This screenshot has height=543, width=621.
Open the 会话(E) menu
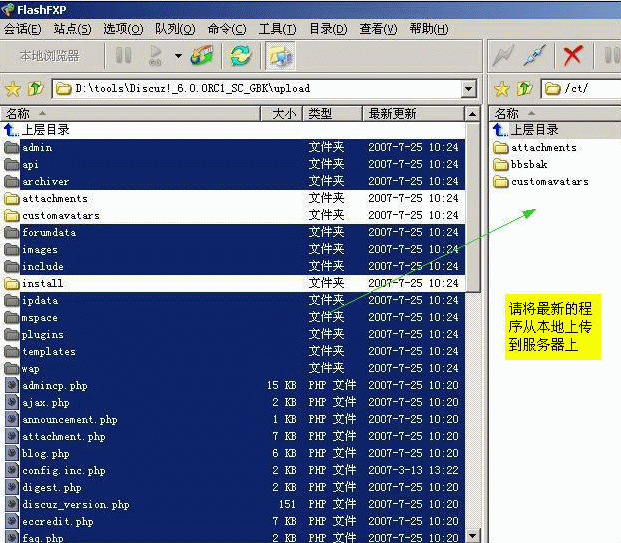click(22, 29)
